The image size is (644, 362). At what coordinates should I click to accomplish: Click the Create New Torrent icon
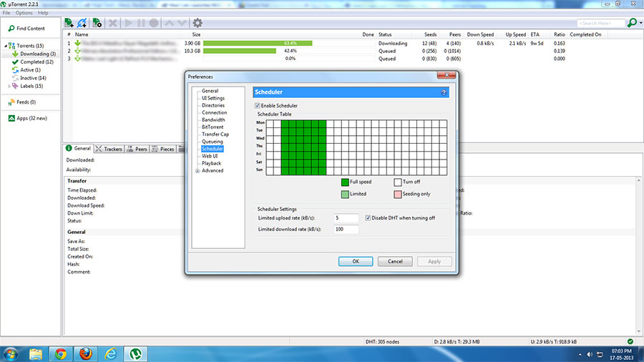(x=97, y=24)
